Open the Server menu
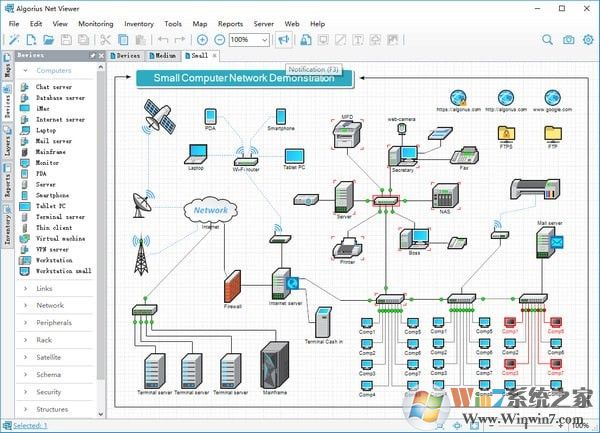This screenshot has width=600, height=433. (x=264, y=24)
